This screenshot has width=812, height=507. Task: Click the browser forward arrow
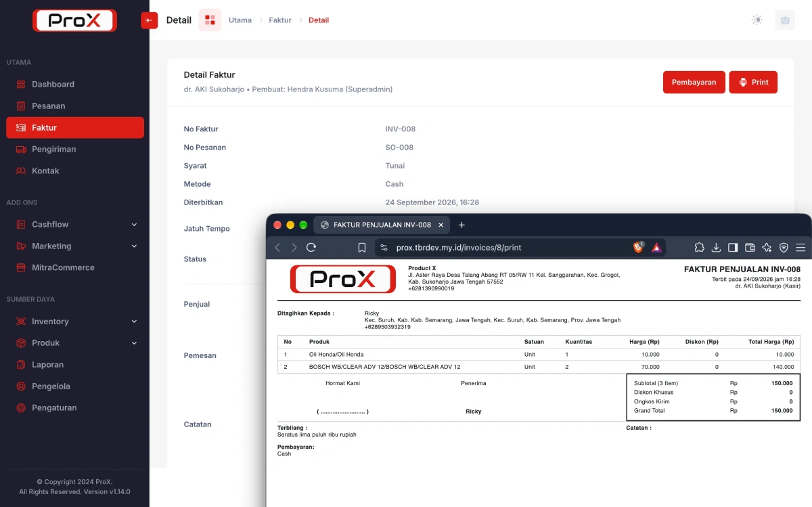[x=294, y=248]
